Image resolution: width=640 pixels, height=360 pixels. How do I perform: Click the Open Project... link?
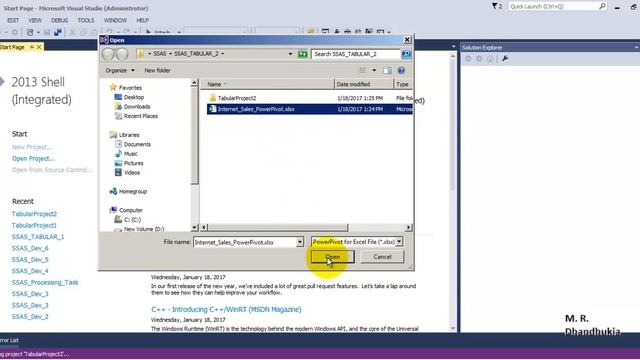pos(33,158)
